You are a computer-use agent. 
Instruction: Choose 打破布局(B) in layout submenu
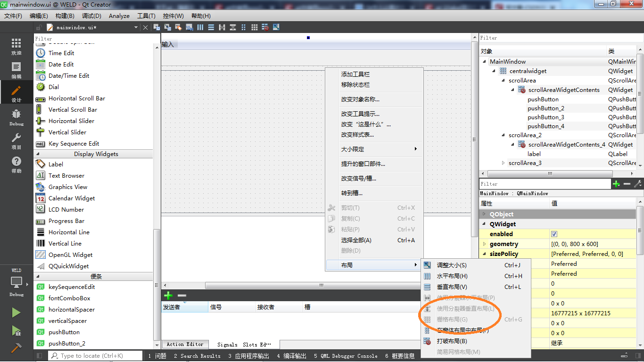[x=476, y=341]
